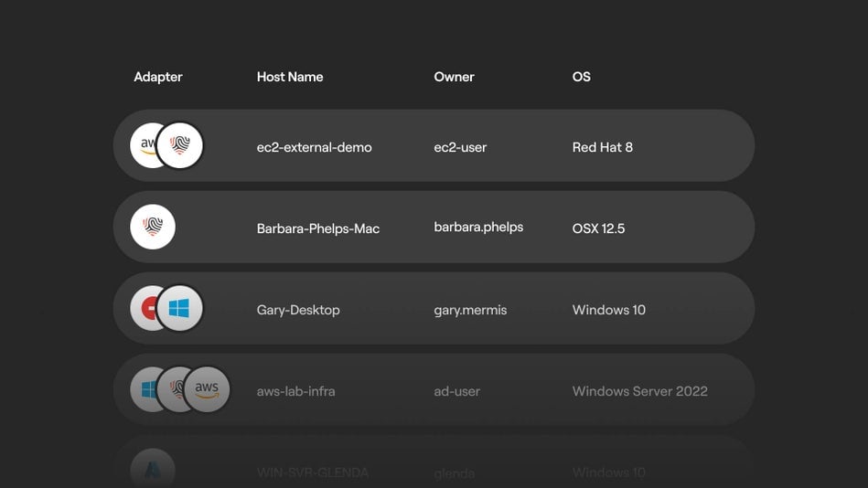
Task: Open the Windows adapter icon in Gary-Desktop row
Action: point(180,309)
